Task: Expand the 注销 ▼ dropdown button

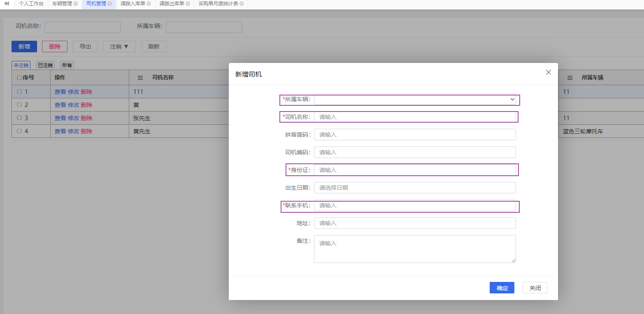Action: 119,47
